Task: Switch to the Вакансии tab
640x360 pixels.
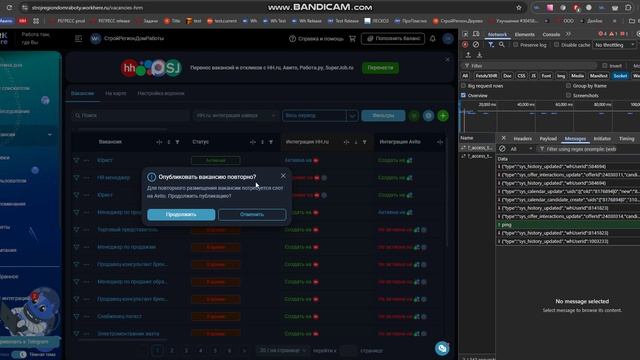Action: point(82,93)
